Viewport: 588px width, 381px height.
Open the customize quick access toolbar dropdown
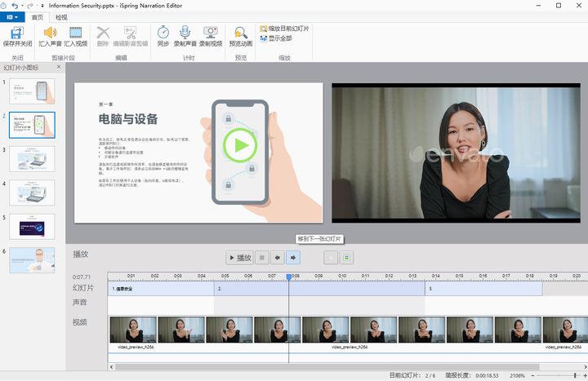[x=42, y=6]
